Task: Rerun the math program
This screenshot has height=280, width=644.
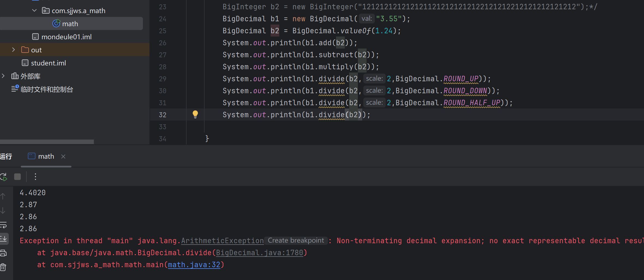Action: (4, 177)
